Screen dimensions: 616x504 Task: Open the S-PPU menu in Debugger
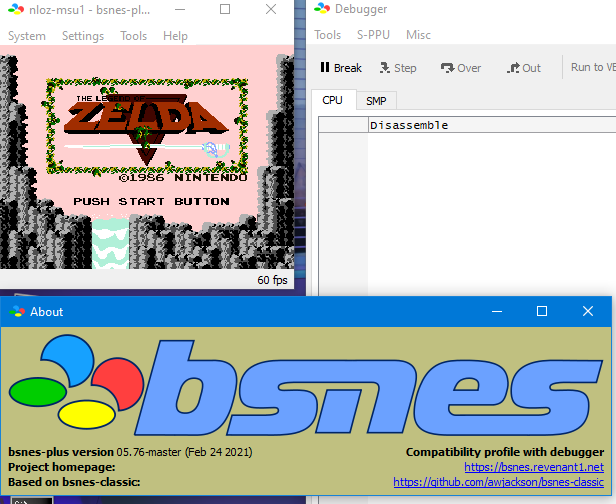point(373,35)
